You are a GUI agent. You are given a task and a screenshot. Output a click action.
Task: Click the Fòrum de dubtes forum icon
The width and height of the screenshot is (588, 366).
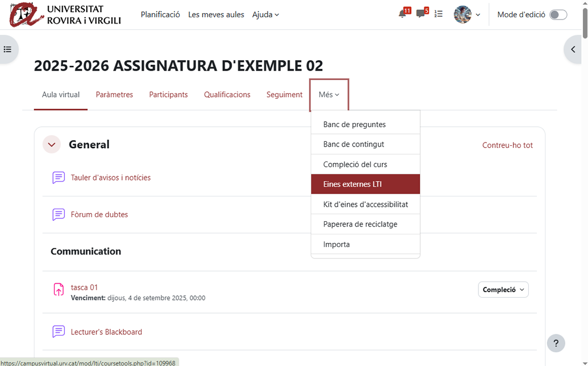[59, 214]
